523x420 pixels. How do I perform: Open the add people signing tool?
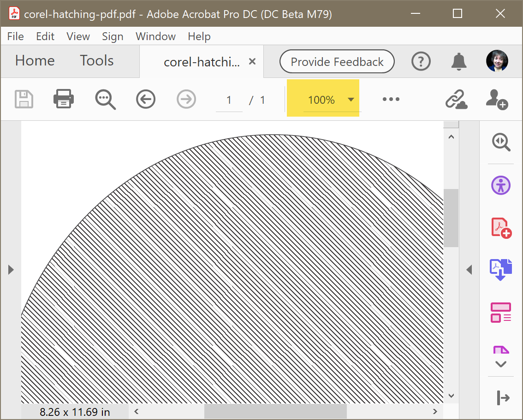click(x=497, y=99)
